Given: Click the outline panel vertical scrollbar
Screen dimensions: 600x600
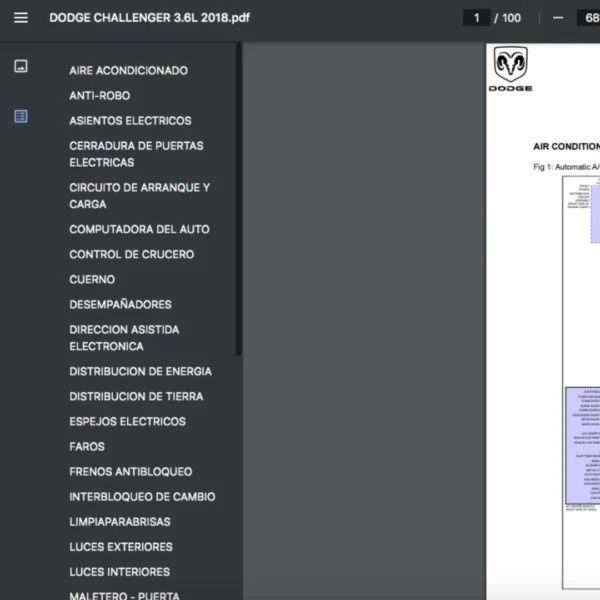Looking at the screenshot, I should coord(239,199).
